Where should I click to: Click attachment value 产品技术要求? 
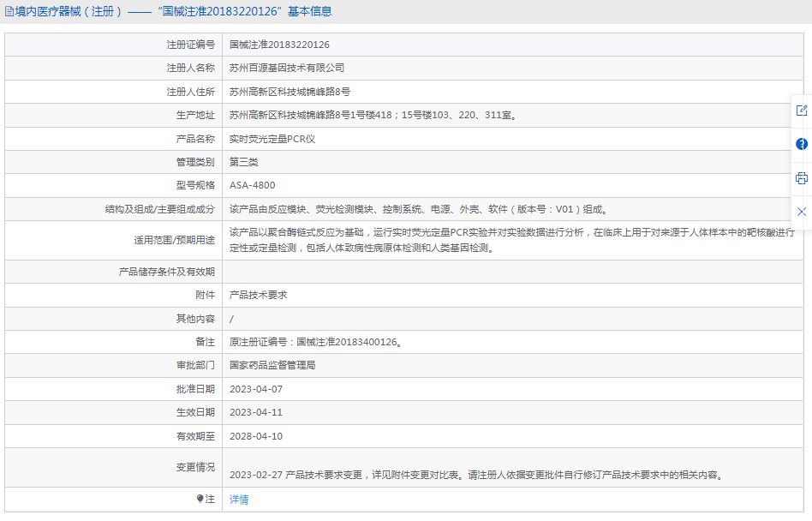[x=259, y=295]
